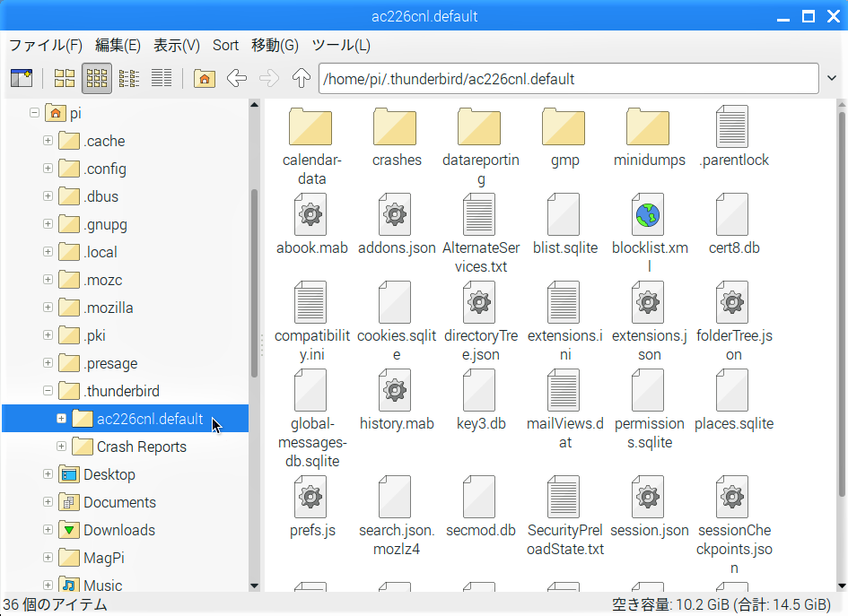Expand the .cache folder node

coord(48,141)
